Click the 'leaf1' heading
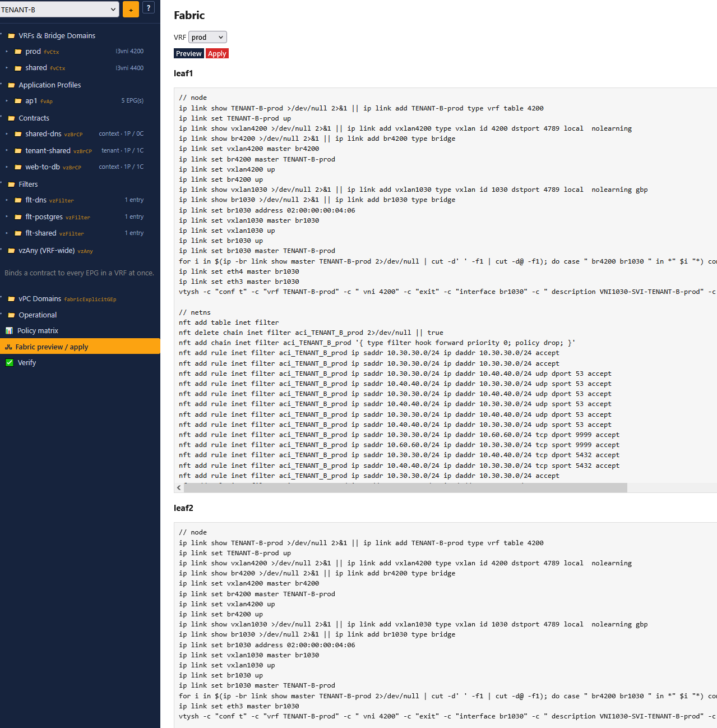The image size is (717, 728). [183, 73]
